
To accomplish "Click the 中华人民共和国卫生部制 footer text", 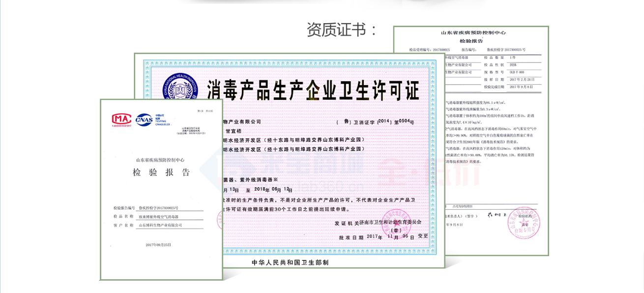I will (x=290, y=262).
